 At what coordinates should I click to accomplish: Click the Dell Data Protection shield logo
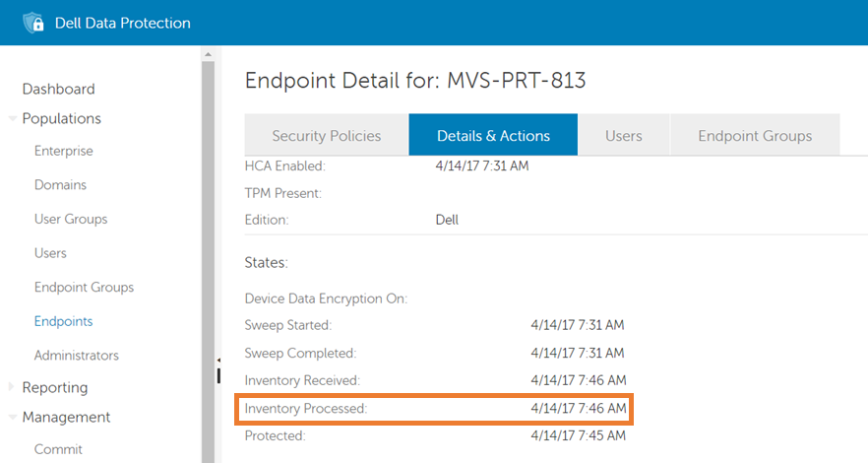pos(33,23)
